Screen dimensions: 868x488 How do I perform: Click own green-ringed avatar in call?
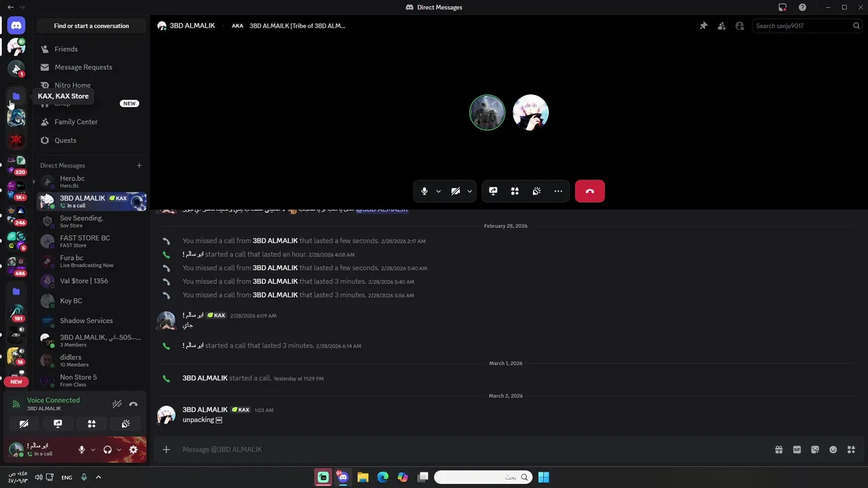[487, 113]
